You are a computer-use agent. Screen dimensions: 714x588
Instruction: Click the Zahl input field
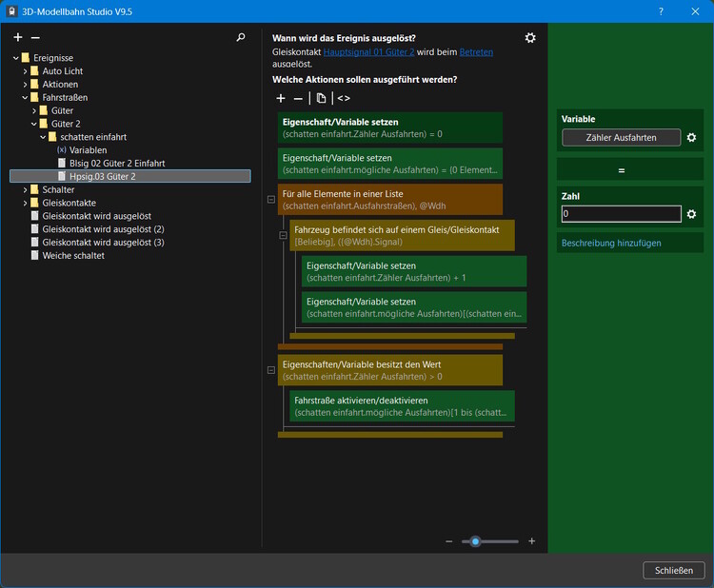(x=621, y=214)
